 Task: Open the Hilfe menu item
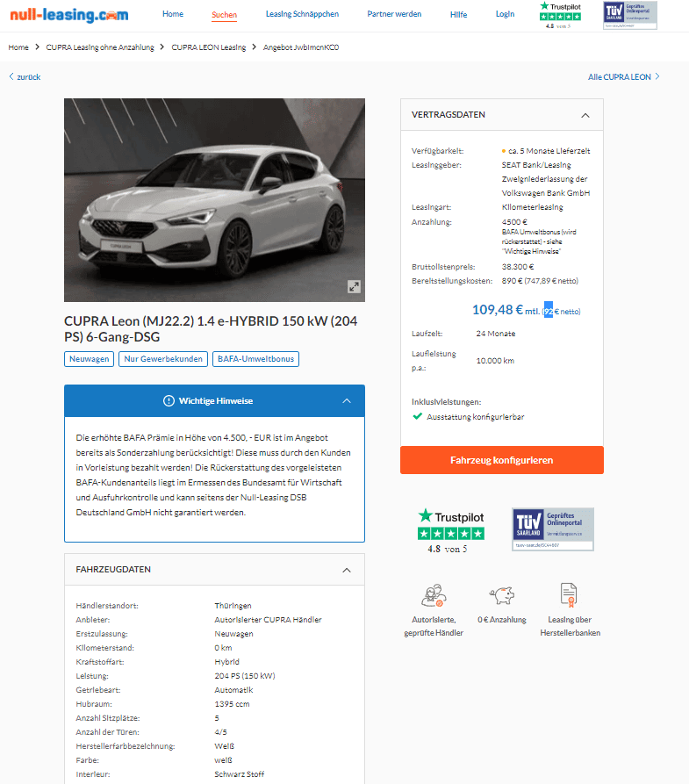[458, 15]
